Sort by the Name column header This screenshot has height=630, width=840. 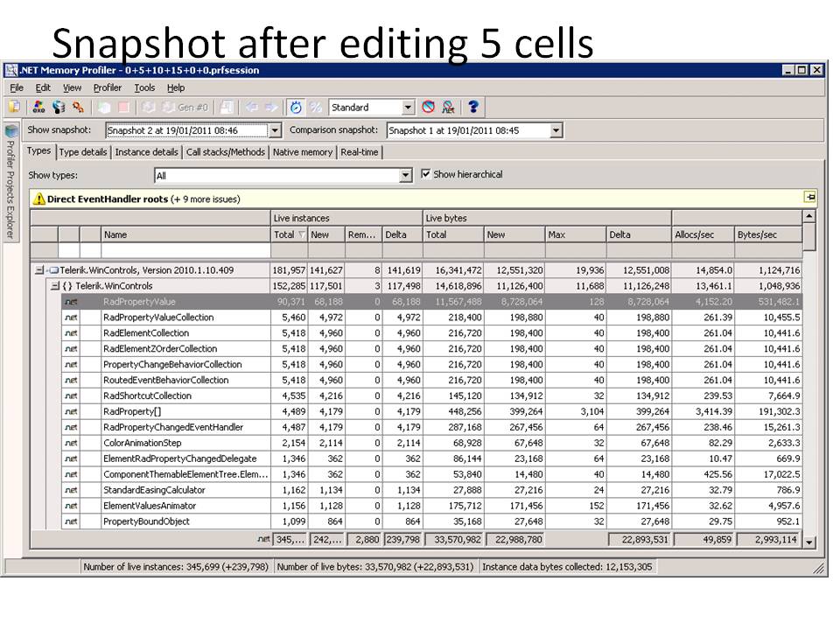[x=185, y=234]
